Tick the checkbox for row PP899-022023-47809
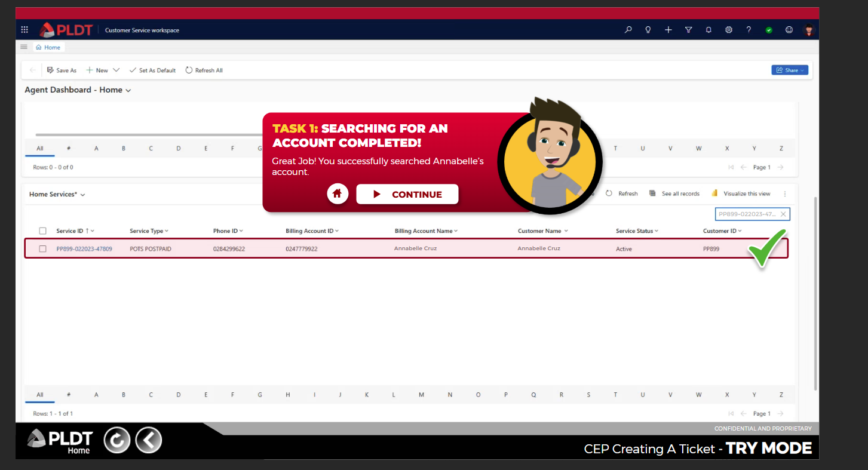Image resolution: width=868 pixels, height=470 pixels. pyautogui.click(x=42, y=248)
